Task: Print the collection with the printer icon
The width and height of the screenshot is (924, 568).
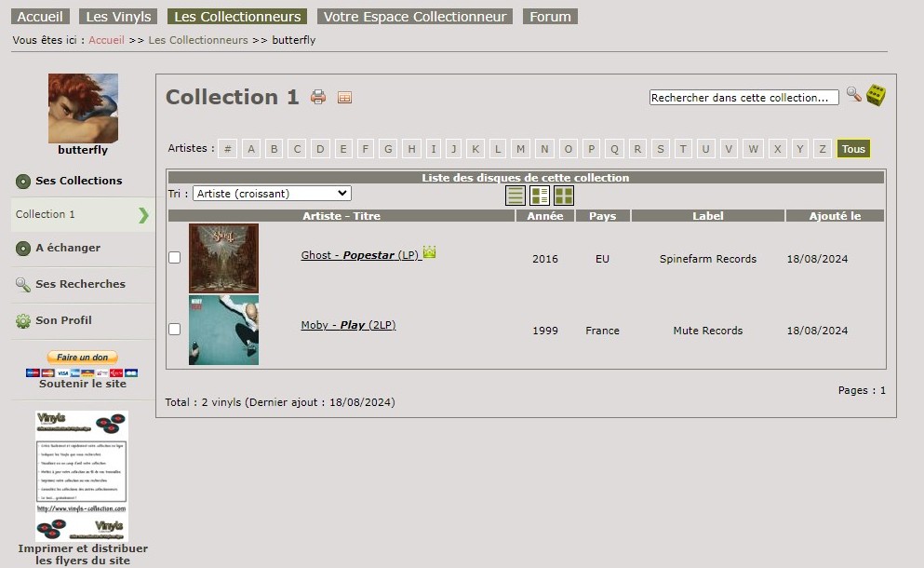Action: point(318,97)
